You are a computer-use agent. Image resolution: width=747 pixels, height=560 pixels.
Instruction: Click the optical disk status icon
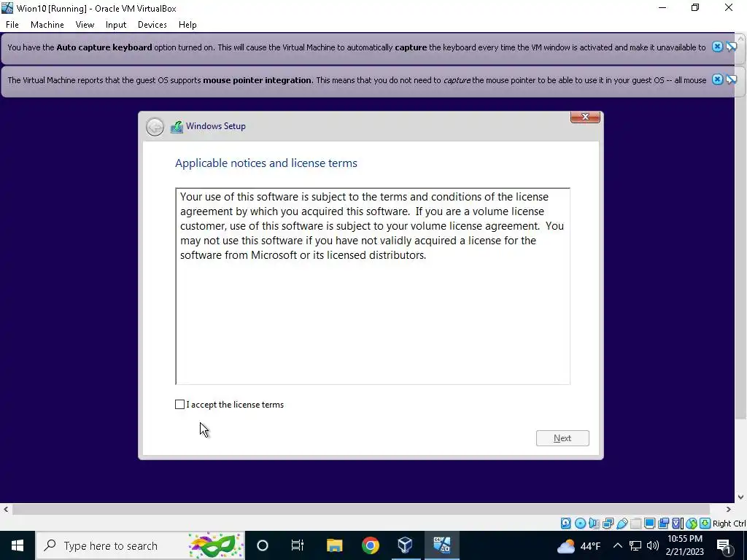coord(580,524)
